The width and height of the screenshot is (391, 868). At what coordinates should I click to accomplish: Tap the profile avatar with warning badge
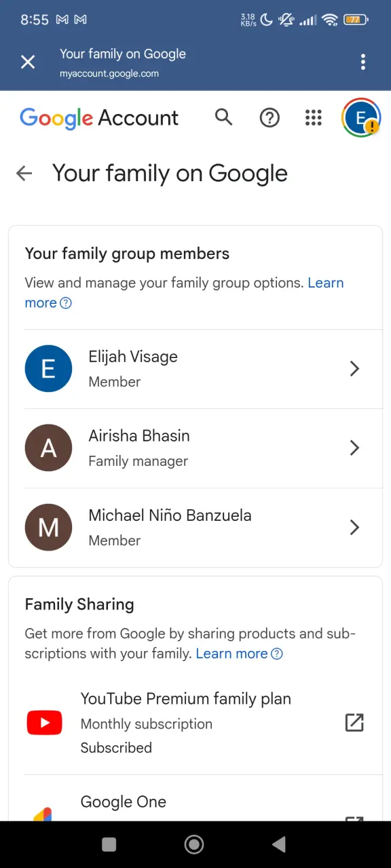(361, 118)
